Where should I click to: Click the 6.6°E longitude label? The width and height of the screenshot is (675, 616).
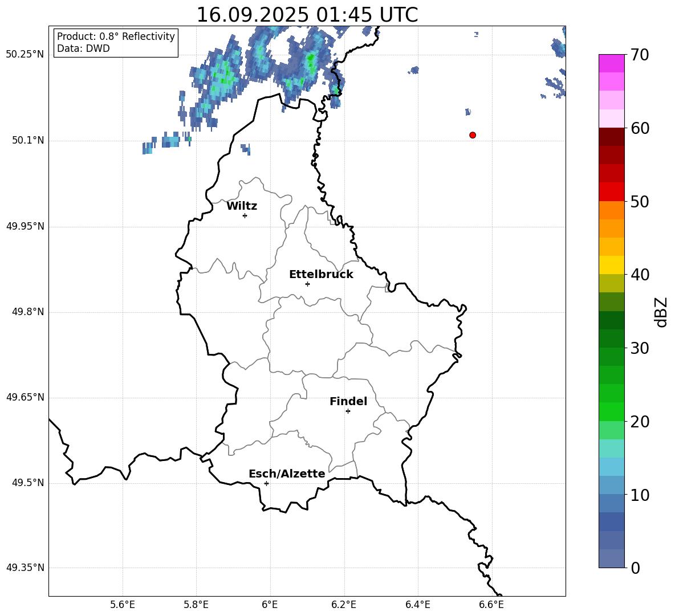pyautogui.click(x=491, y=605)
